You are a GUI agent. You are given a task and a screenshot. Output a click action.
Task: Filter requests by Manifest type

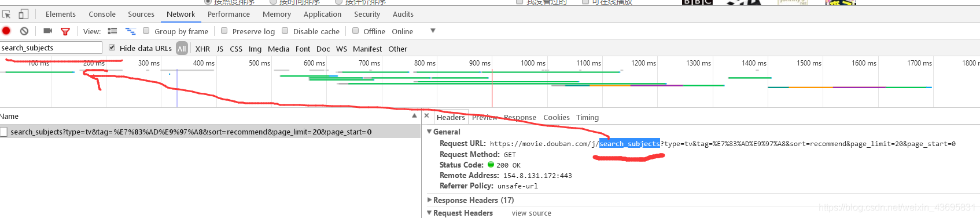point(367,49)
